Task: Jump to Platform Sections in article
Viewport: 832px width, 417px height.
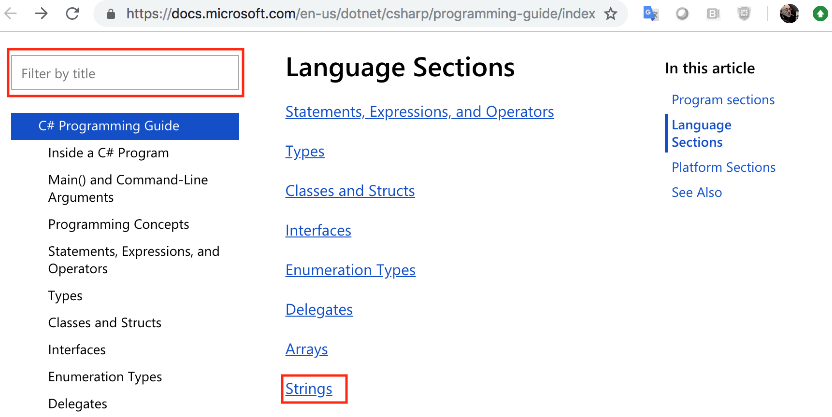Action: point(723,167)
